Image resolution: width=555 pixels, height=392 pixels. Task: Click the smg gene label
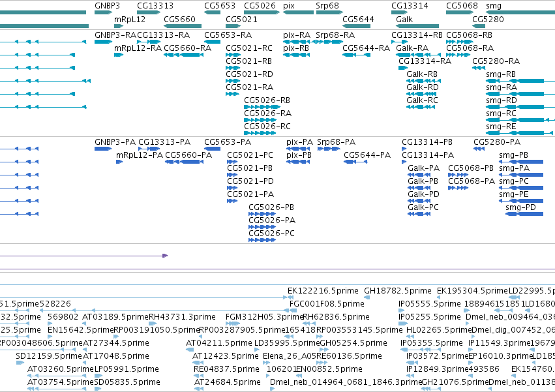pos(494,6)
